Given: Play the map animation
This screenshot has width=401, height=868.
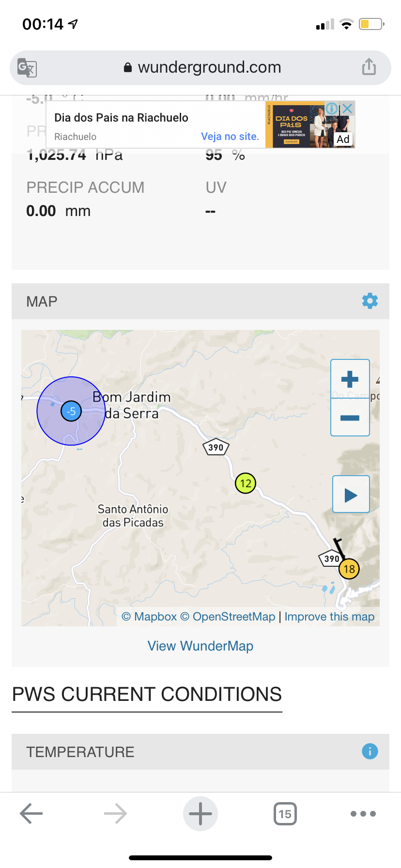Looking at the screenshot, I should 351,495.
